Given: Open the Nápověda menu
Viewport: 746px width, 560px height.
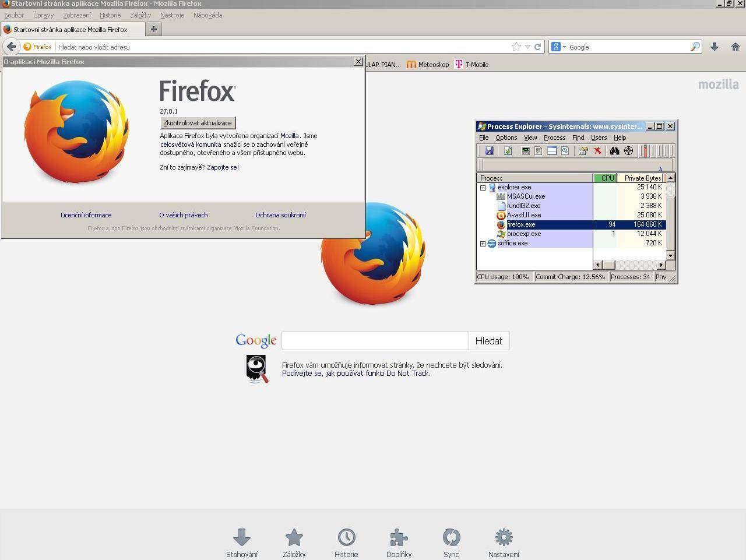Looking at the screenshot, I should pos(207,15).
